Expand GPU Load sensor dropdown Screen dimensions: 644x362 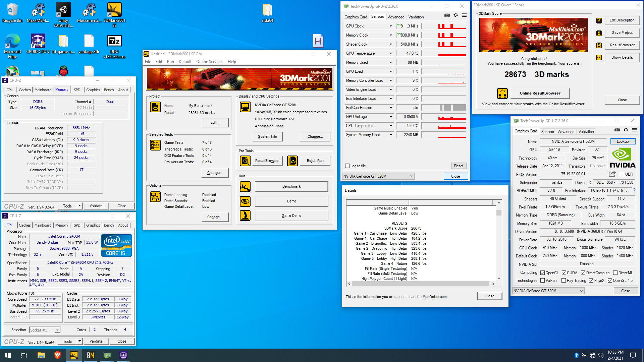click(391, 71)
